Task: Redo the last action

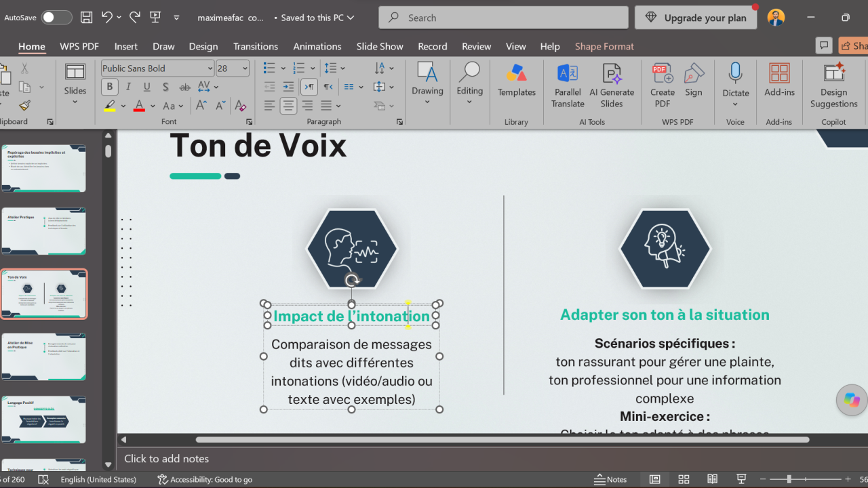Action: 135,18
